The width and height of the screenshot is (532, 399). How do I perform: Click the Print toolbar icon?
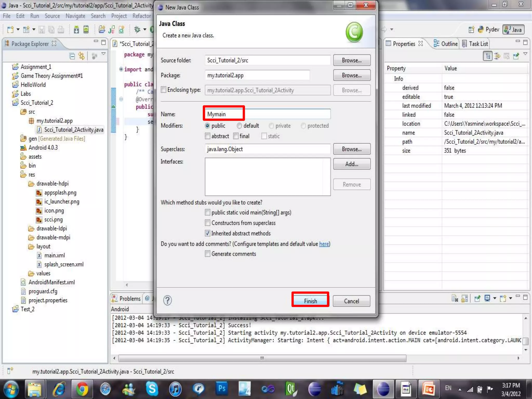click(x=61, y=30)
